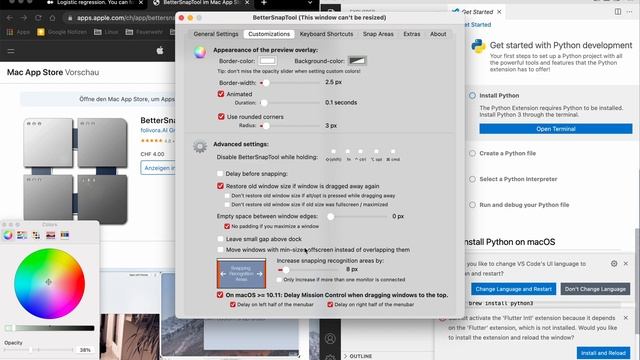Click Empty space between window edges slider

pos(357,216)
